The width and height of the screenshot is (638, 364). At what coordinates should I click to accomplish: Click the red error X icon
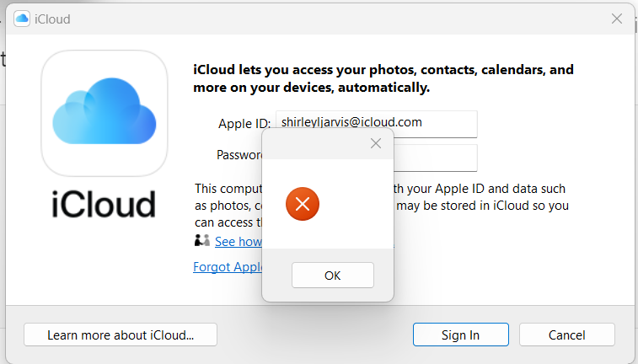(302, 203)
